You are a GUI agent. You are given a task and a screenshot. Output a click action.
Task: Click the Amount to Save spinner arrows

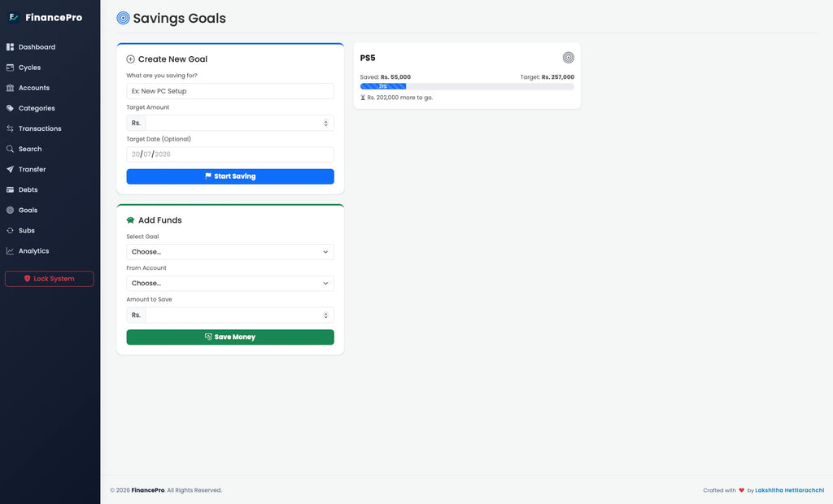click(x=325, y=315)
